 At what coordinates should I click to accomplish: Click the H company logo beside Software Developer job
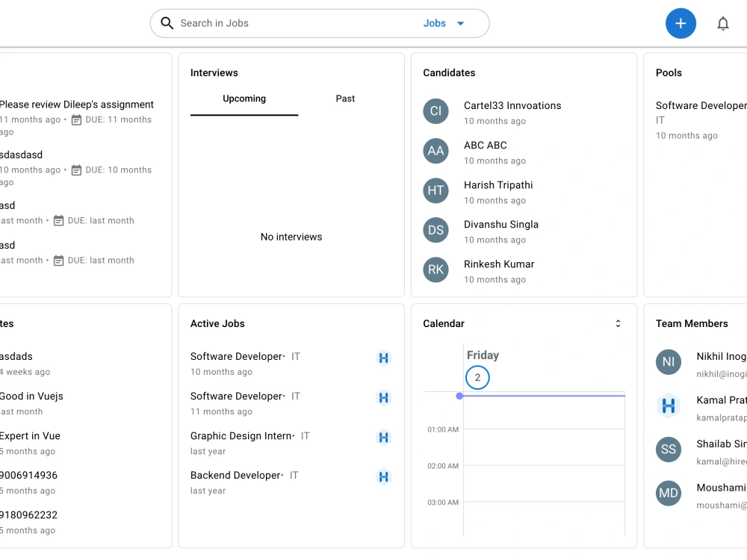click(383, 358)
